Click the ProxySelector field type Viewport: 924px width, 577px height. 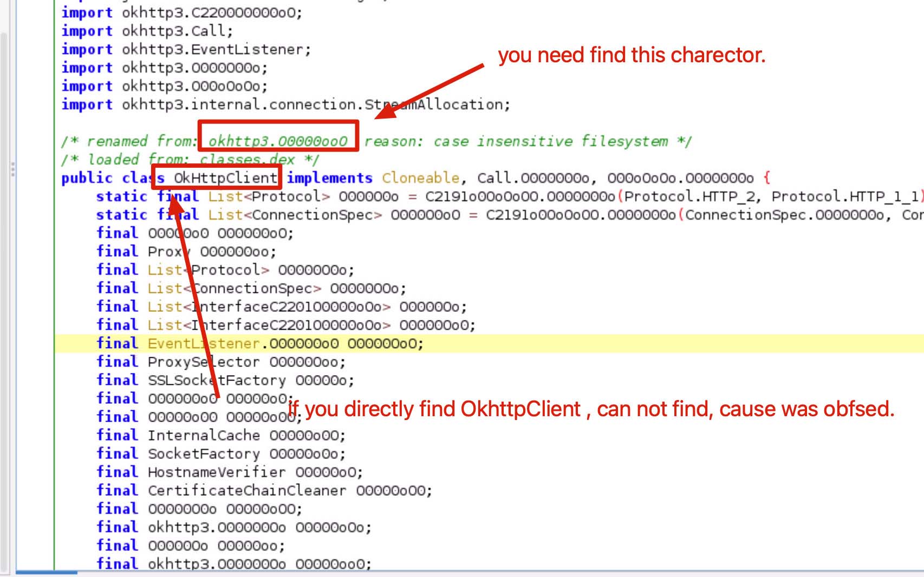[x=204, y=362]
